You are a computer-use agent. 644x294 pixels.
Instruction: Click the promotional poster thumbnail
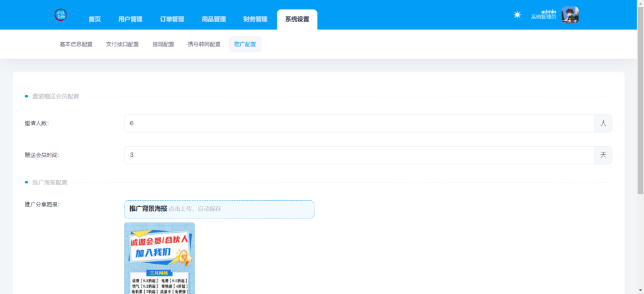(x=159, y=258)
